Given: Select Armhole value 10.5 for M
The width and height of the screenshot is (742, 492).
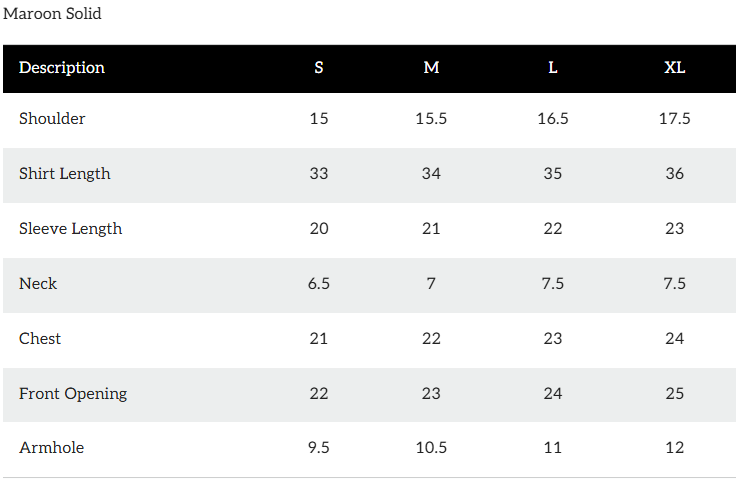Looking at the screenshot, I should [431, 448].
